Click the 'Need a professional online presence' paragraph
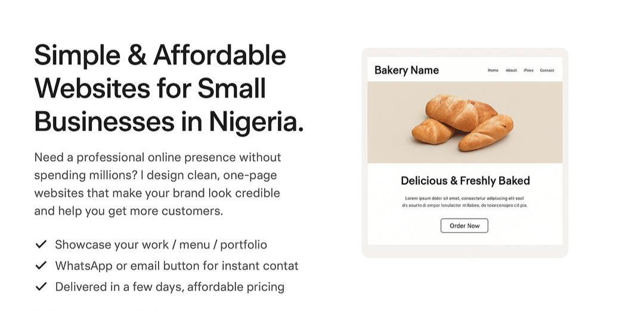This screenshot has width=644, height=311. click(x=157, y=184)
